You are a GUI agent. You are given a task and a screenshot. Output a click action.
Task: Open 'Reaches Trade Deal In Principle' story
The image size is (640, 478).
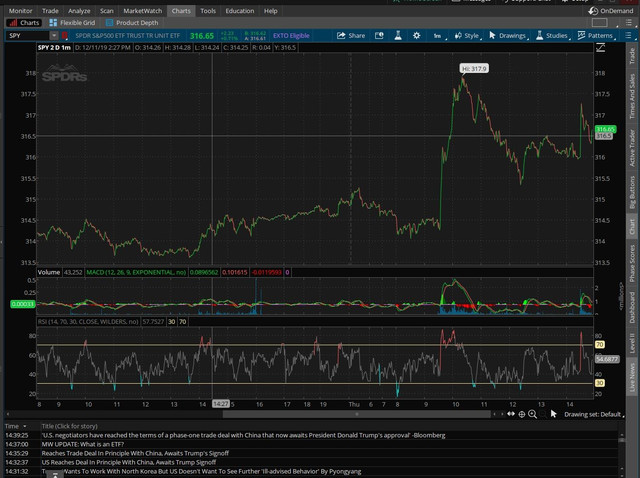click(x=135, y=453)
